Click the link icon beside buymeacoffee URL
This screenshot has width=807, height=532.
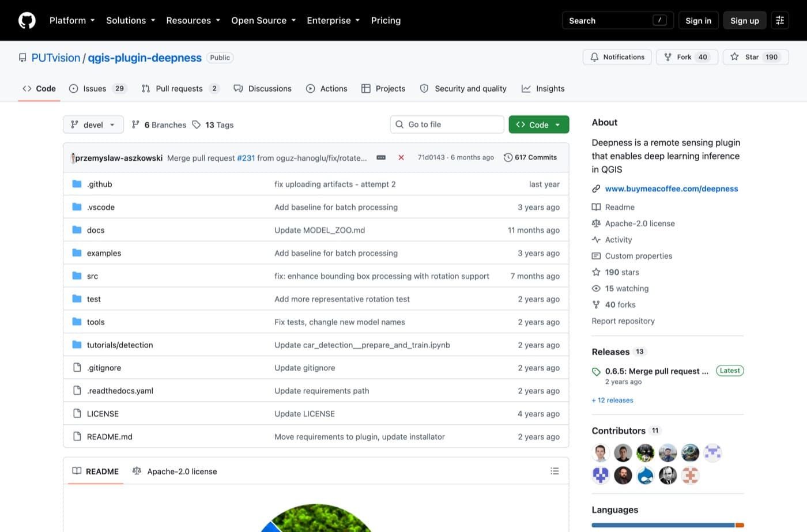pos(596,188)
